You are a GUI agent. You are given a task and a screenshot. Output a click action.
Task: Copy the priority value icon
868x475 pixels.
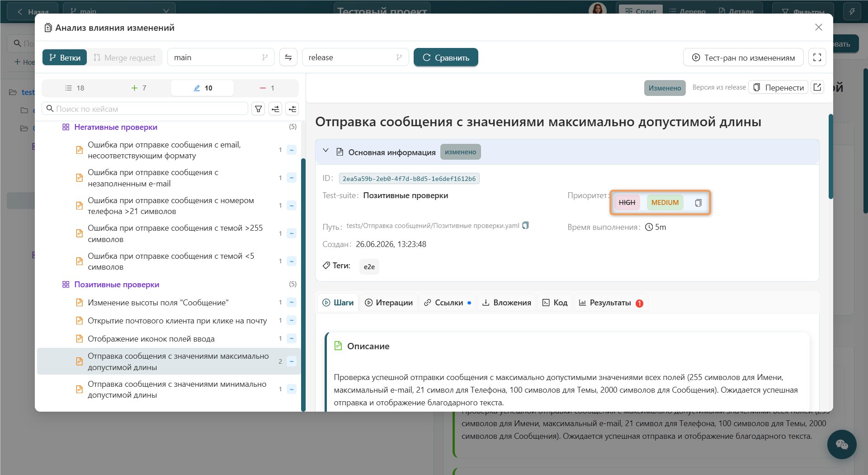(x=698, y=203)
